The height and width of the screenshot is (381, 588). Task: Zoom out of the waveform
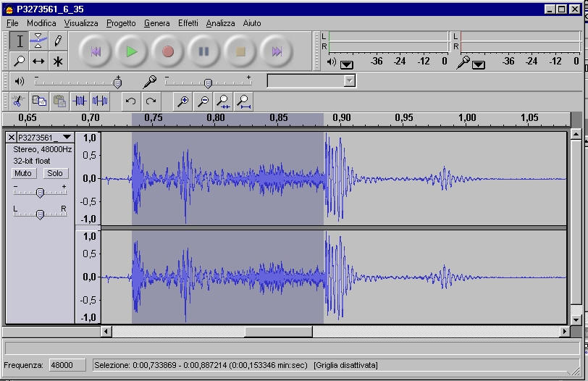[203, 101]
